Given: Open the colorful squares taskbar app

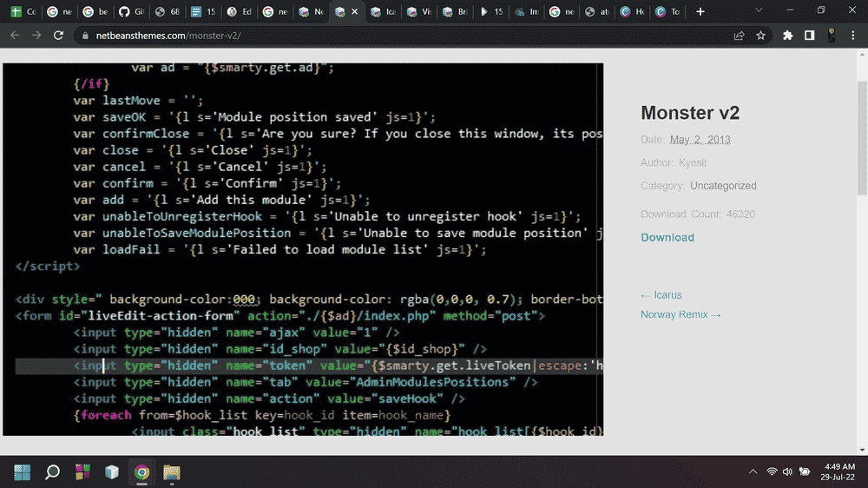Looking at the screenshot, I should pyautogui.click(x=82, y=472).
